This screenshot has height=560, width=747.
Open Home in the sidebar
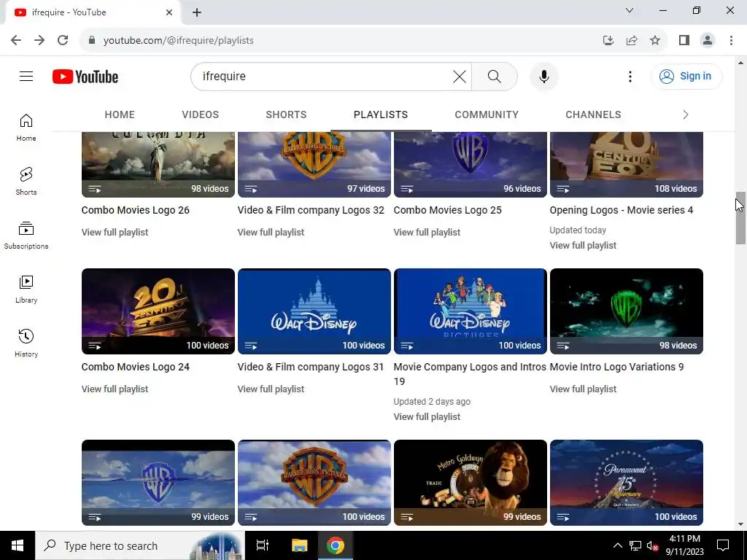click(x=26, y=128)
